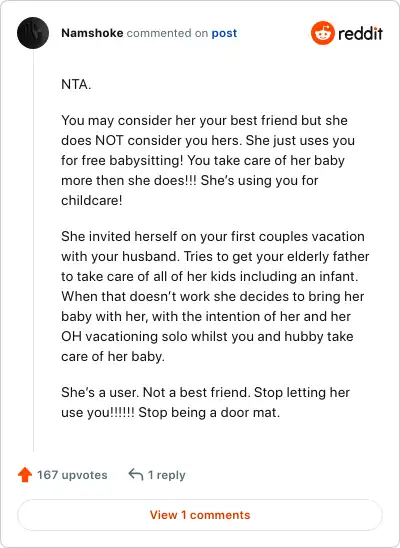This screenshot has height=548, width=400.
Task: Click the line "care of her baby."
Action: [x=113, y=356]
